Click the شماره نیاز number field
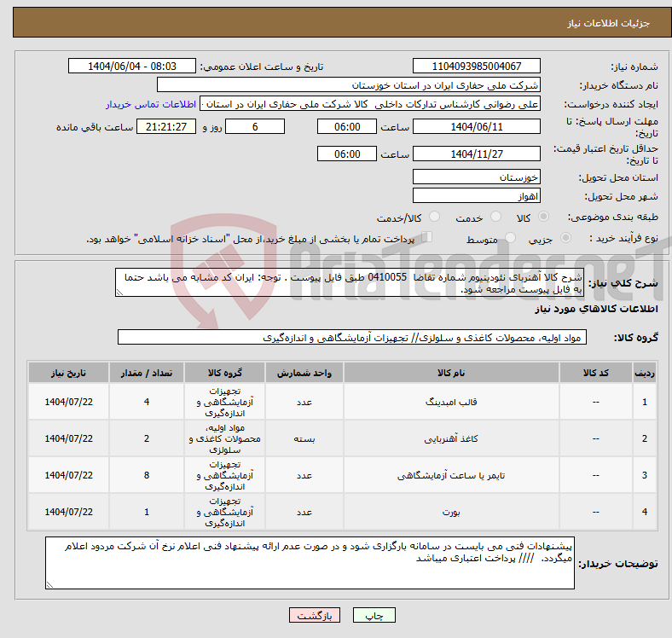Screen dimensions: 672x638 [477, 66]
